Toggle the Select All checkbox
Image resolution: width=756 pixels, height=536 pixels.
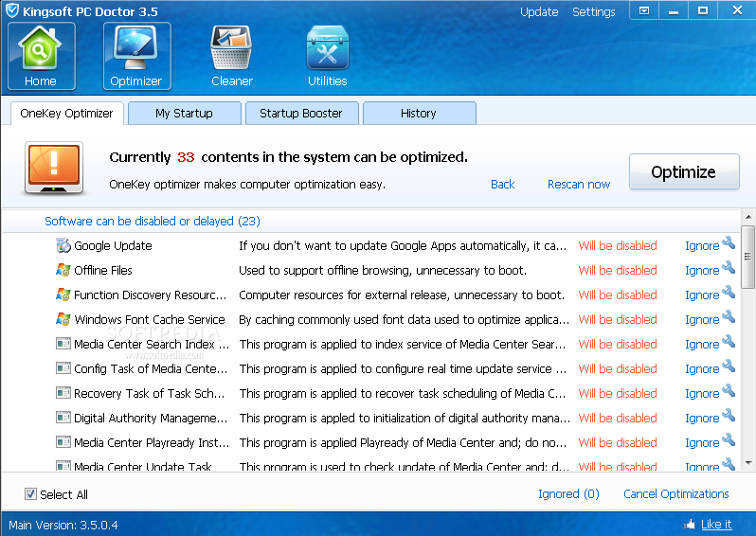click(x=30, y=494)
